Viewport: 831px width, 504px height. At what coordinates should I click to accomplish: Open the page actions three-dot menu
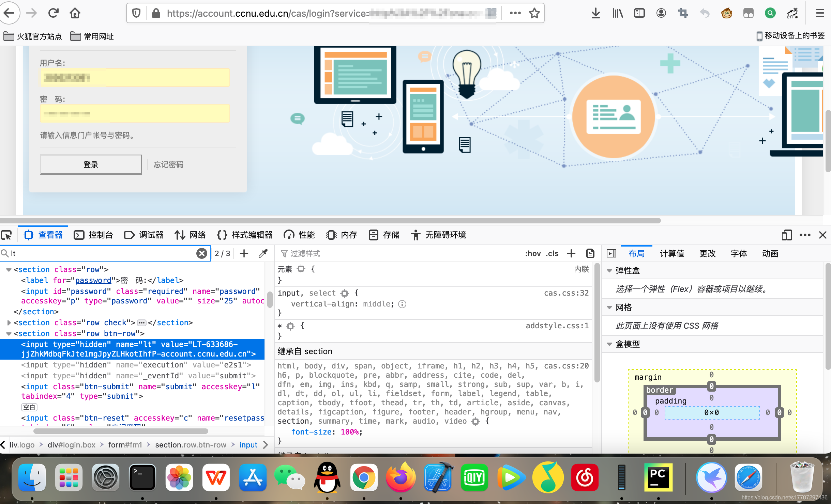coord(515,13)
